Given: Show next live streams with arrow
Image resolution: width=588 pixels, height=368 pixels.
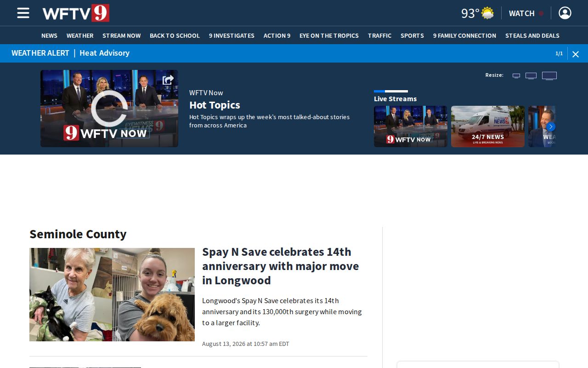Looking at the screenshot, I should tap(551, 126).
